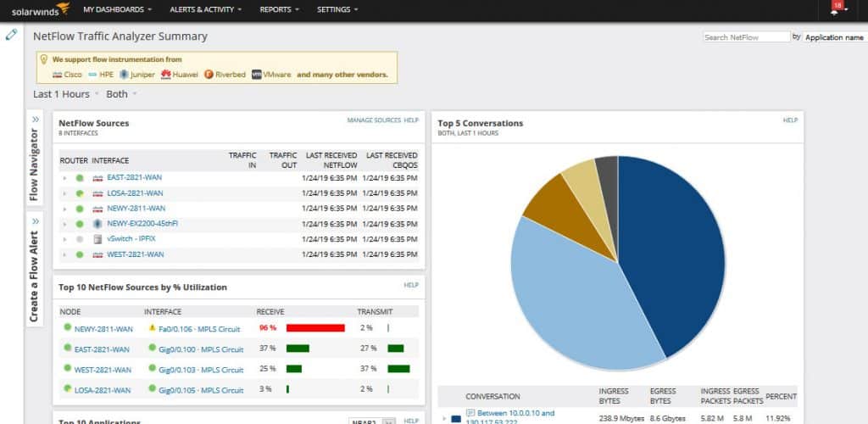Screen dimensions: 868x424
Task: Click the Juniper vendor icon in the banner
Action: pyautogui.click(x=124, y=74)
